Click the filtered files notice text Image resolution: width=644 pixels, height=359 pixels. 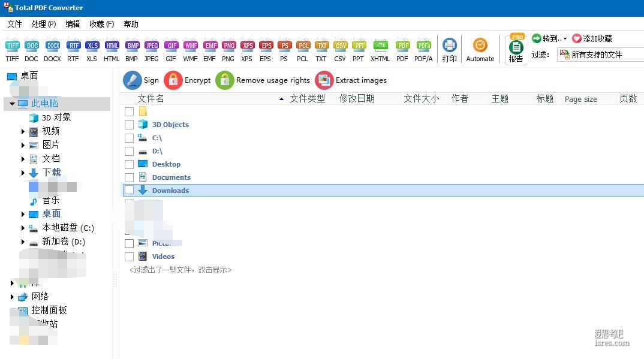pos(180,270)
